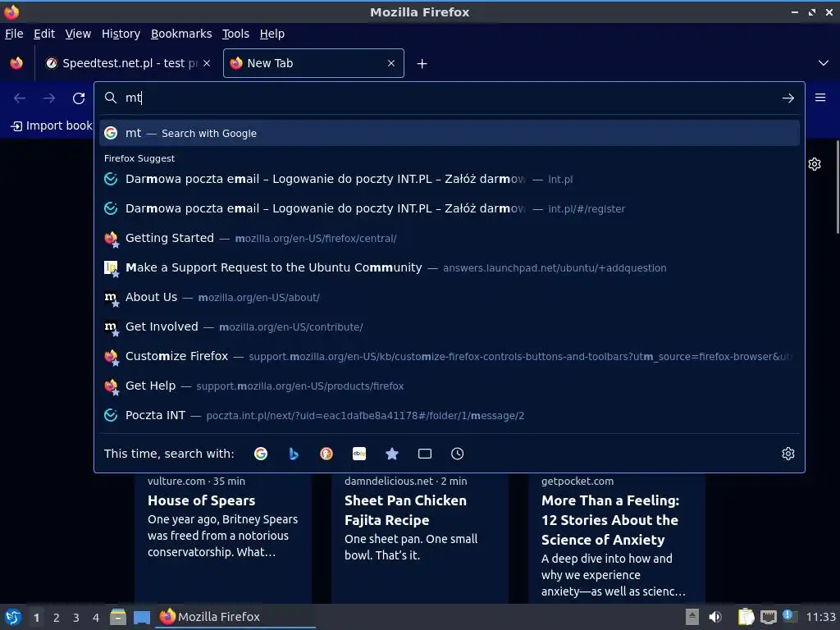Select the New Tab tab
The height and width of the screenshot is (630, 840).
pos(313,63)
